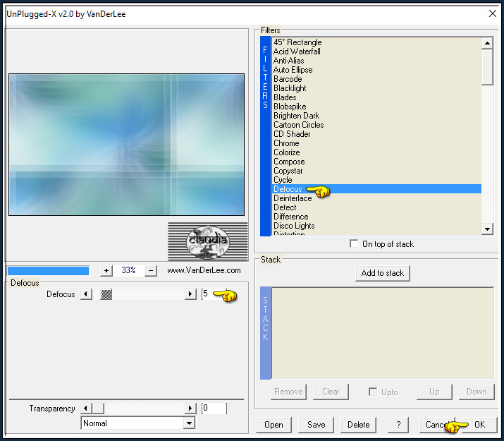Click the Transparency value field

point(214,409)
